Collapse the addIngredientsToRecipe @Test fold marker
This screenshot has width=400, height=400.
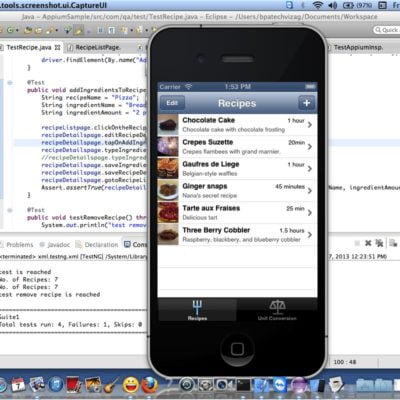pos(10,83)
